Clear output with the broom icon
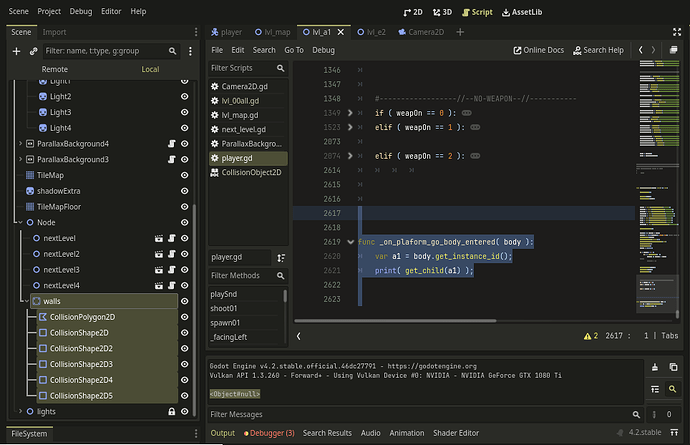 (x=655, y=367)
